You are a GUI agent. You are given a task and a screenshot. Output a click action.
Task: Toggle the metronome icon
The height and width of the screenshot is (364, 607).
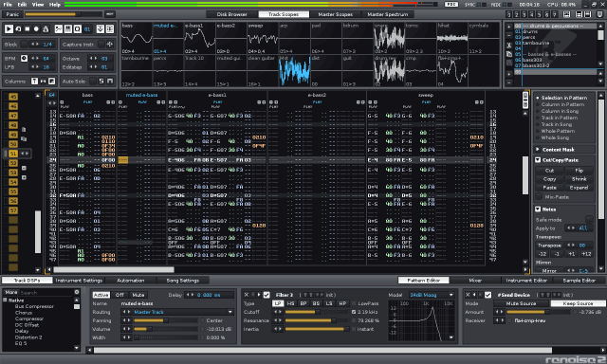[x=46, y=29]
